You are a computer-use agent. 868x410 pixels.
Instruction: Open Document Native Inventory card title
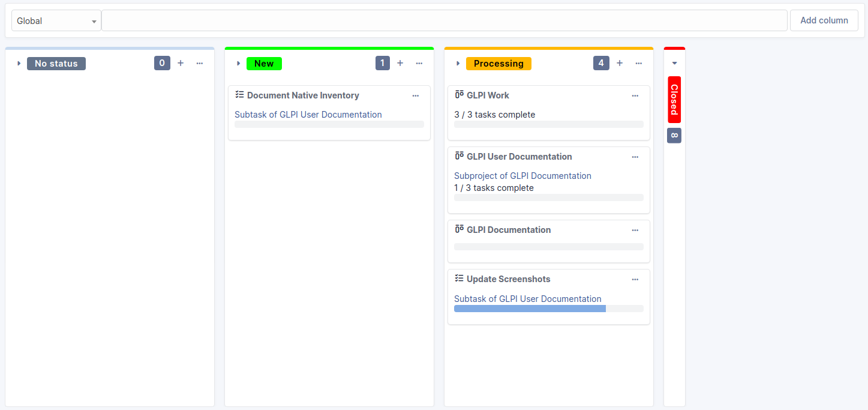tap(303, 95)
